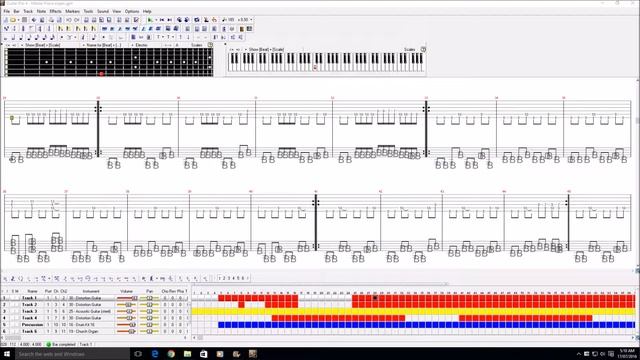Click the Undo icon
This screenshot has height=360, width=640.
69,20
